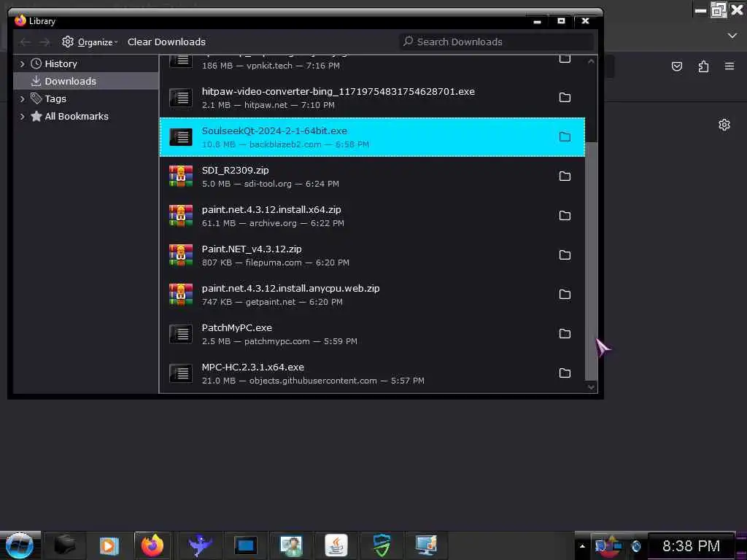Select the MPC-HC.2.3.1.x64.exe file name
The height and width of the screenshot is (560, 747).
point(252,367)
